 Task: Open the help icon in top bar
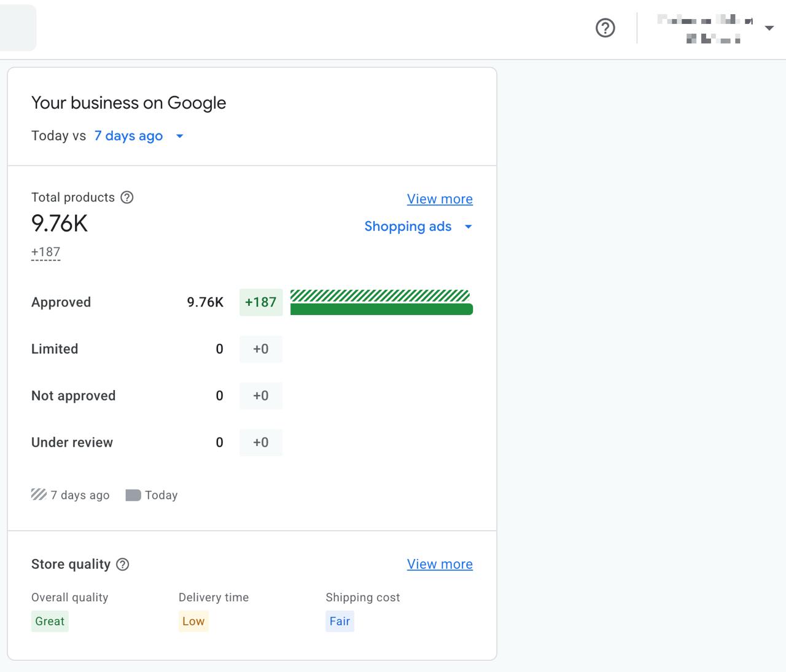[605, 28]
